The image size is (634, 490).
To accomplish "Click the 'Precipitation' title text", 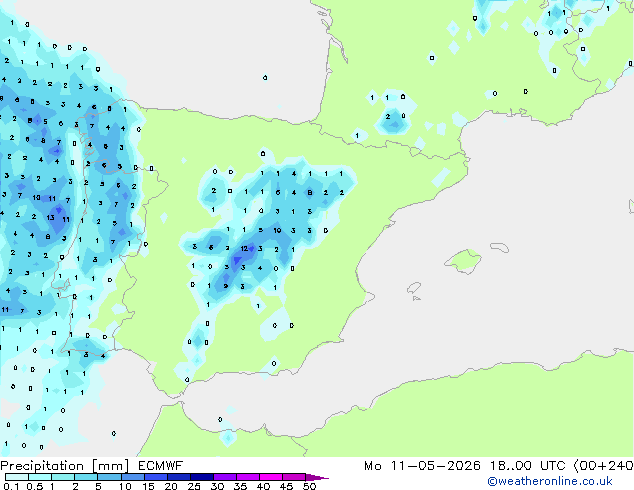I will click(42, 466).
